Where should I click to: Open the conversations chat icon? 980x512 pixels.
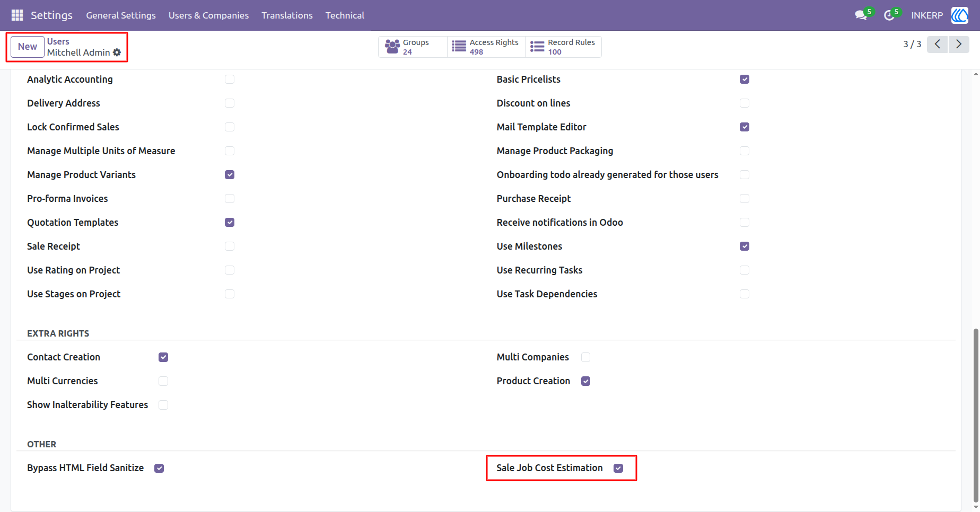coord(861,15)
